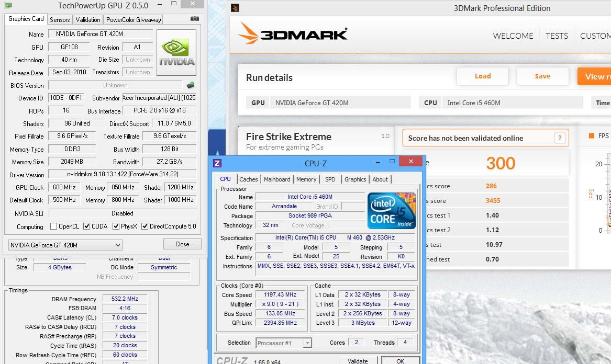Click the BIOS save chip icon in GPU-Z

[191, 85]
